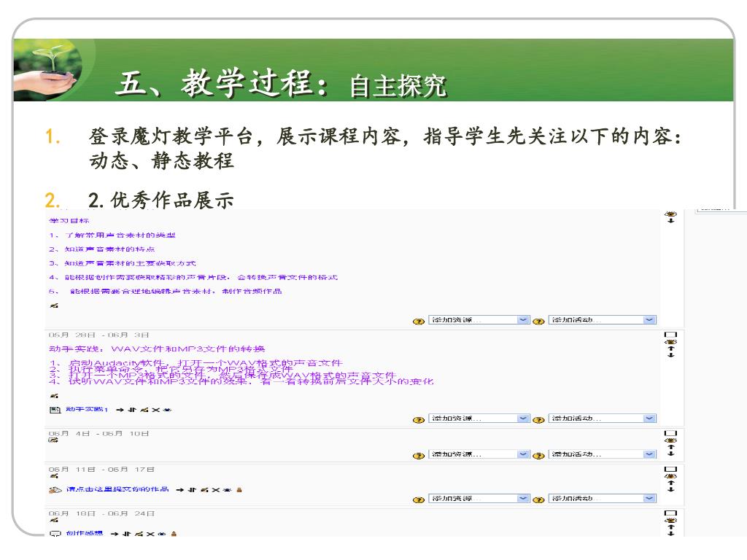Move the 06月4日 week section up
The height and width of the screenshot is (560, 747).
click(671, 447)
